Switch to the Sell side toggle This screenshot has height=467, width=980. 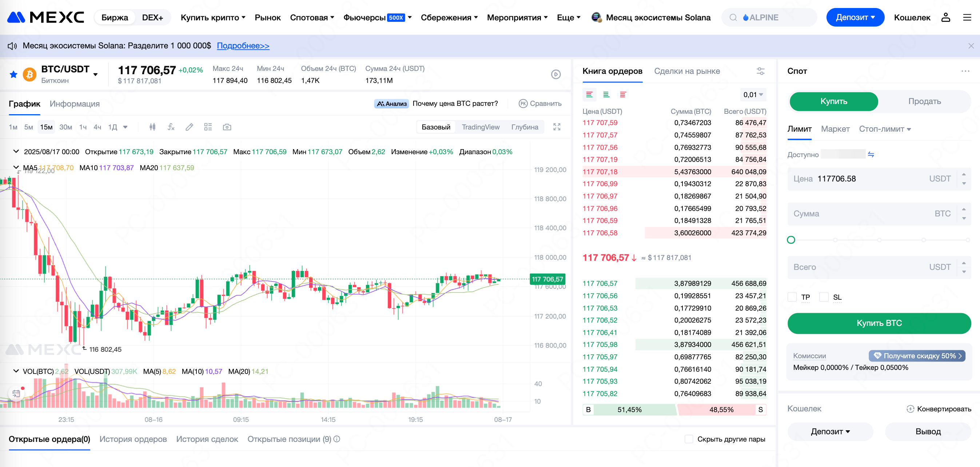tap(924, 101)
